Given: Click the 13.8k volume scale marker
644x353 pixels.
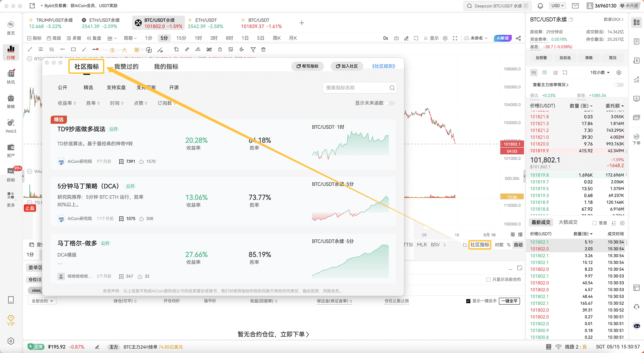Looking at the screenshot, I should (x=512, y=197).
